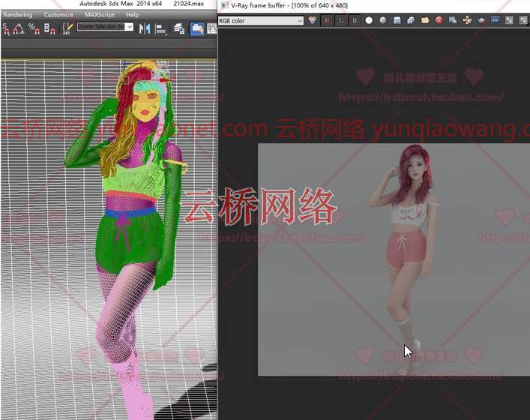Expand the Create Selection Set dropdown arrow
Viewport: 530px width, 420px height.
pyautogui.click(x=130, y=27)
